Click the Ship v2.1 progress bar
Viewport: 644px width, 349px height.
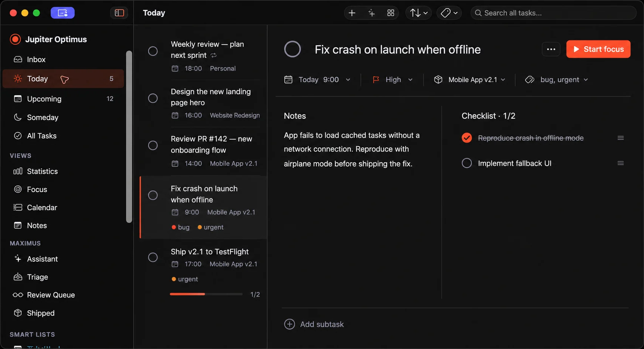tap(206, 294)
